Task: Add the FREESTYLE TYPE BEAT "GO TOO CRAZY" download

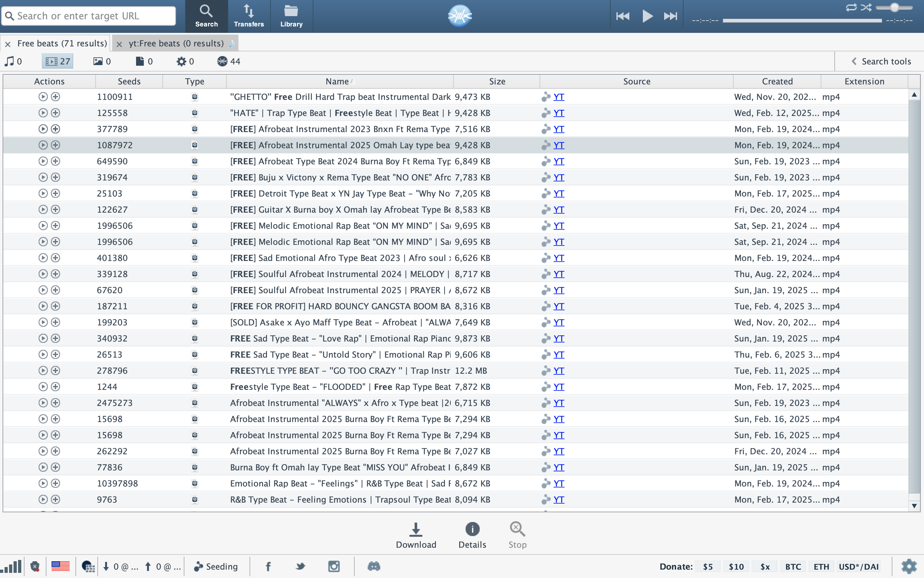Action: (55, 371)
